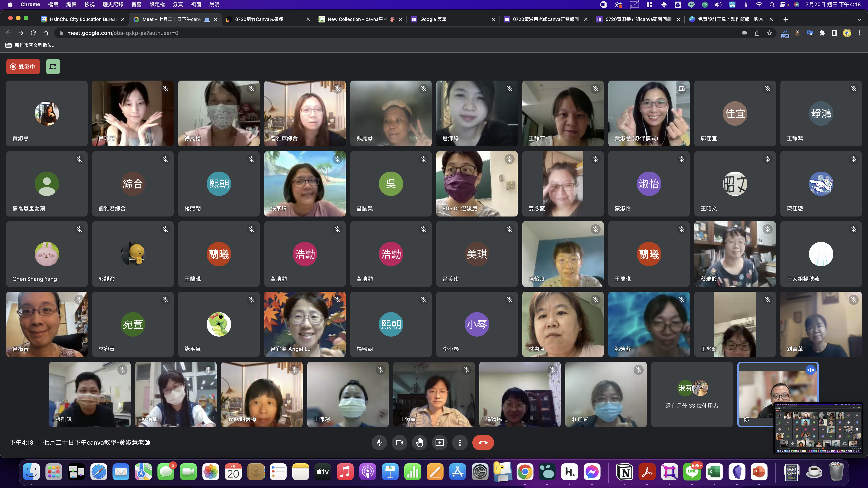Toggle the microphone in the call controls

click(x=379, y=442)
